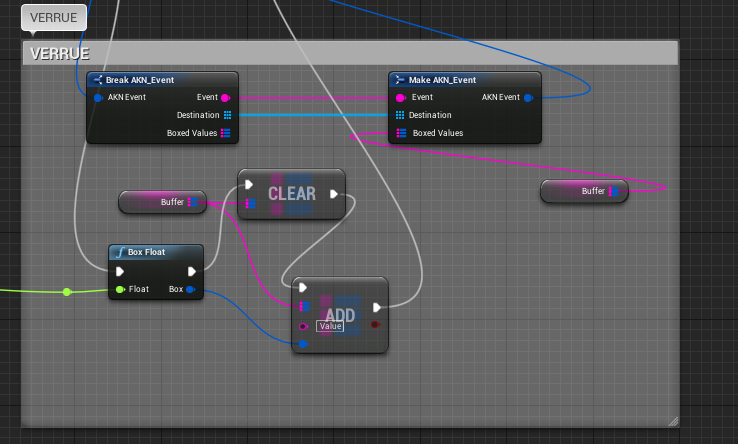Click the comment box corner grip handle
The image size is (738, 444).
click(x=674, y=421)
